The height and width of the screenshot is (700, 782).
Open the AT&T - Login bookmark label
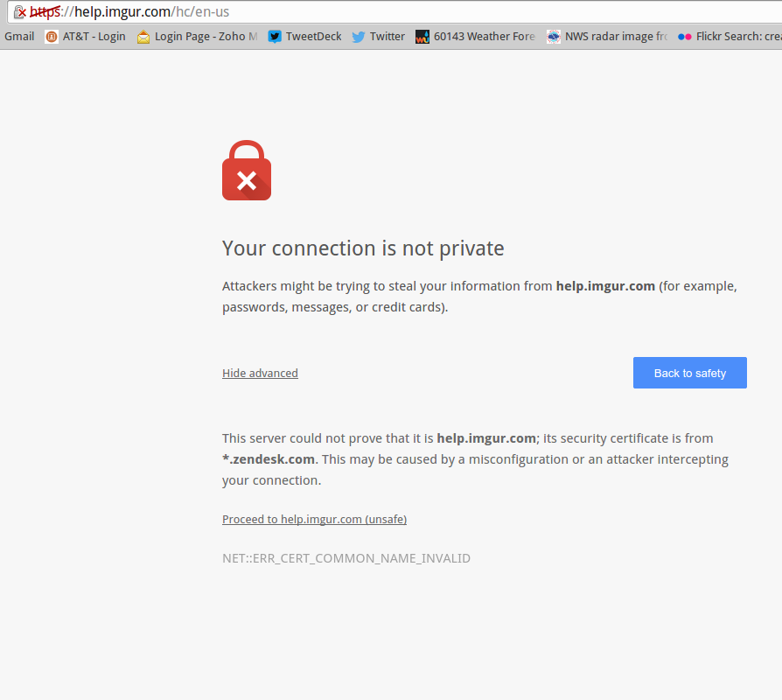pyautogui.click(x=94, y=37)
